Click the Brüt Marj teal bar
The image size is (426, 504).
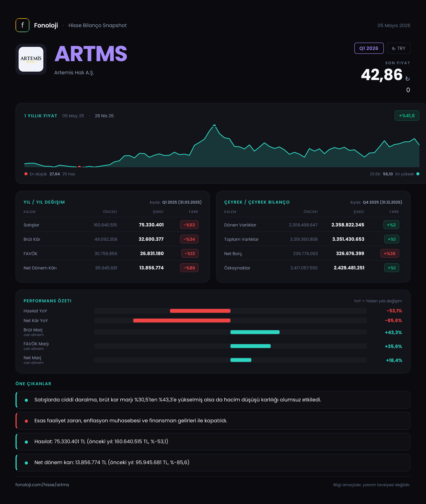(x=255, y=332)
